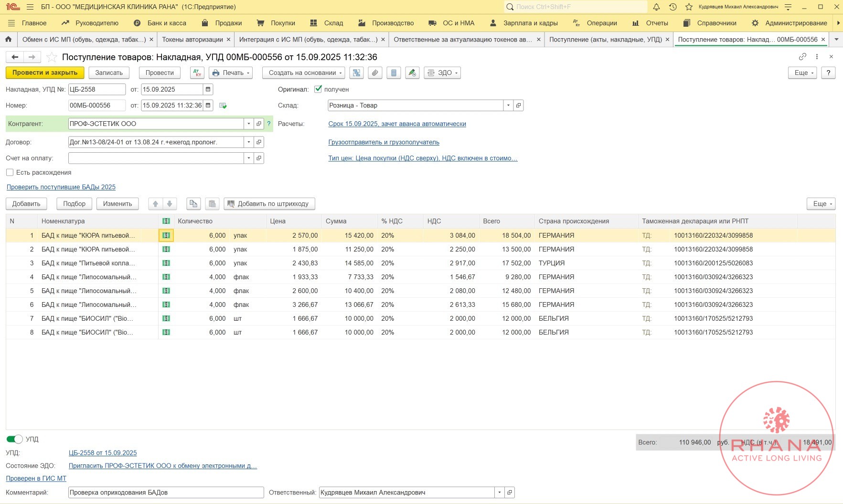This screenshot has width=843, height=504.
Task: Open calendar picker for Накладная date
Action: 208,89
